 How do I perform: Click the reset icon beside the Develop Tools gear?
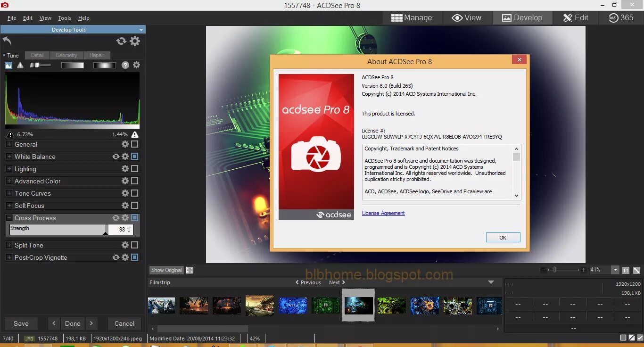click(121, 41)
